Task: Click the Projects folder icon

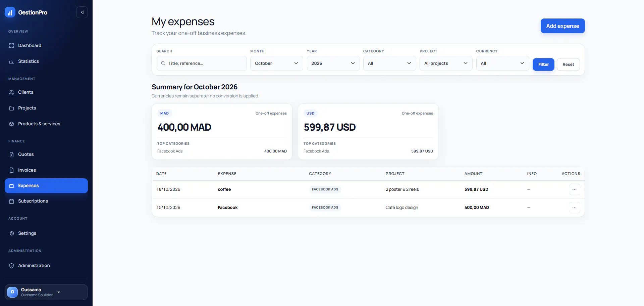Action: [11, 108]
